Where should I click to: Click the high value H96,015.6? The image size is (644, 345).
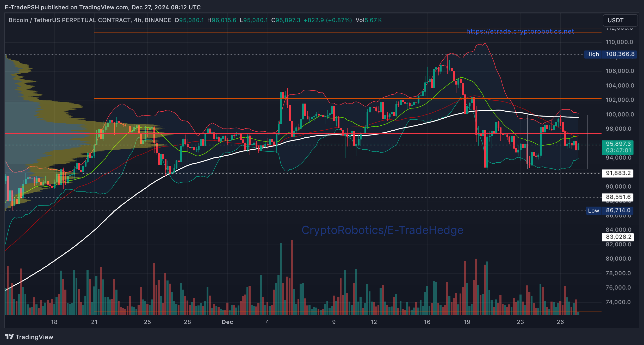pos(222,20)
